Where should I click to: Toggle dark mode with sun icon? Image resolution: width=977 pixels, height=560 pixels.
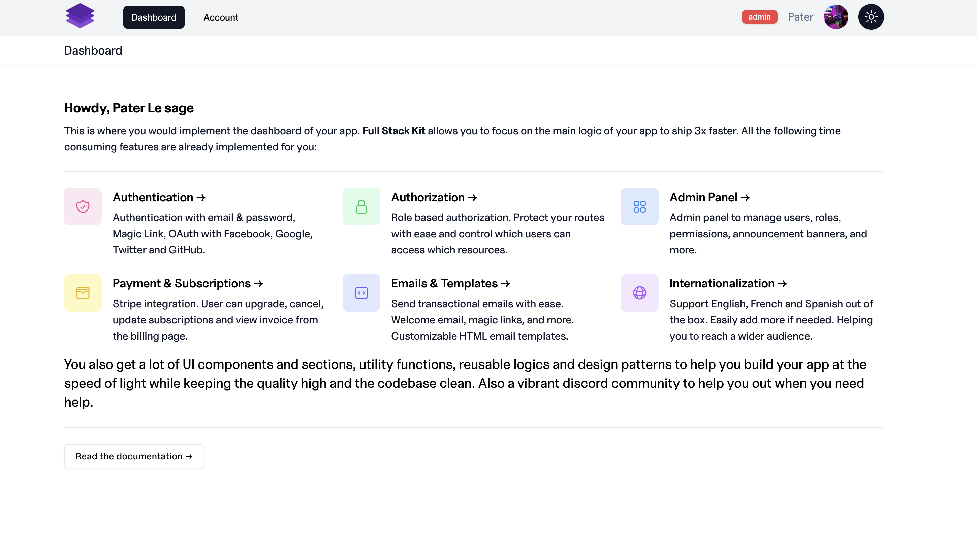click(x=870, y=17)
